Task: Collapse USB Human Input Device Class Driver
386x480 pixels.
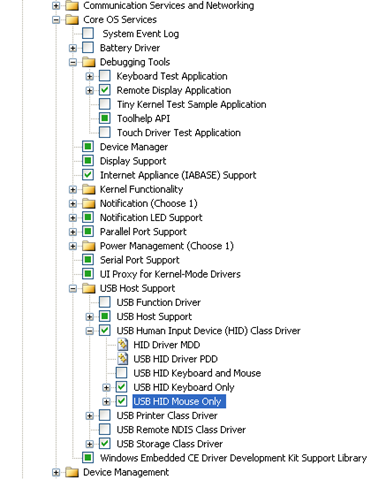Action: point(89,331)
